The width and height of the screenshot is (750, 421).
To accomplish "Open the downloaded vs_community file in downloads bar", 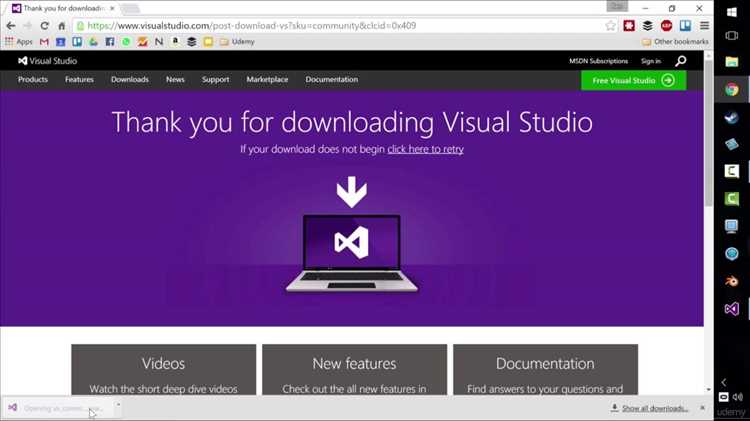I will (x=57, y=408).
